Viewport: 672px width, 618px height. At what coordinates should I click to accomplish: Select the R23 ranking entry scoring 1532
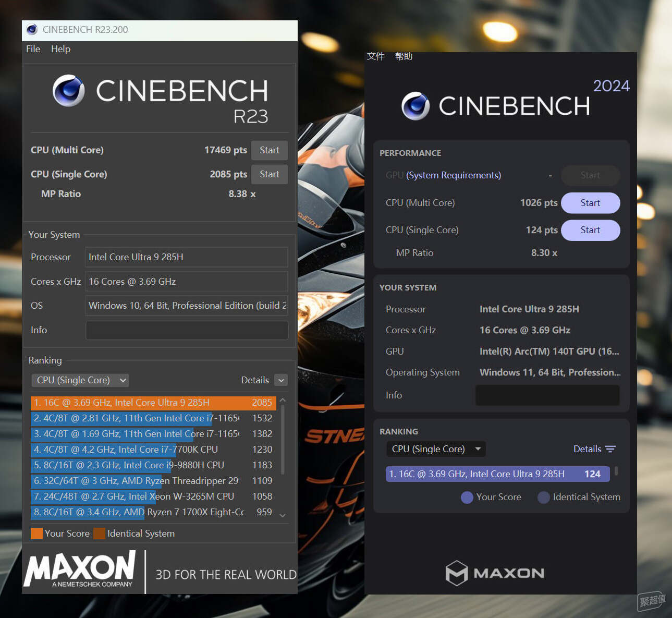coord(153,418)
